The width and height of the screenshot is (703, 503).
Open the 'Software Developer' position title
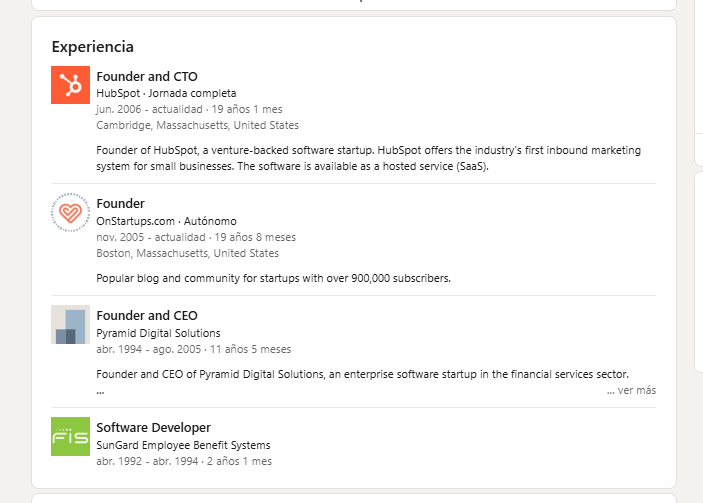click(153, 428)
